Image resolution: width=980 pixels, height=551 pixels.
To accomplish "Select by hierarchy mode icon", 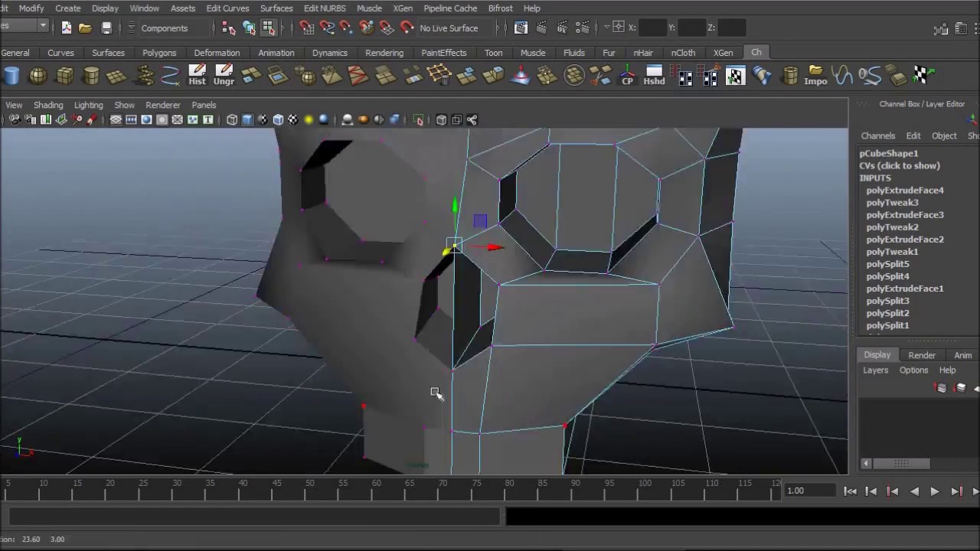I will 229,28.
